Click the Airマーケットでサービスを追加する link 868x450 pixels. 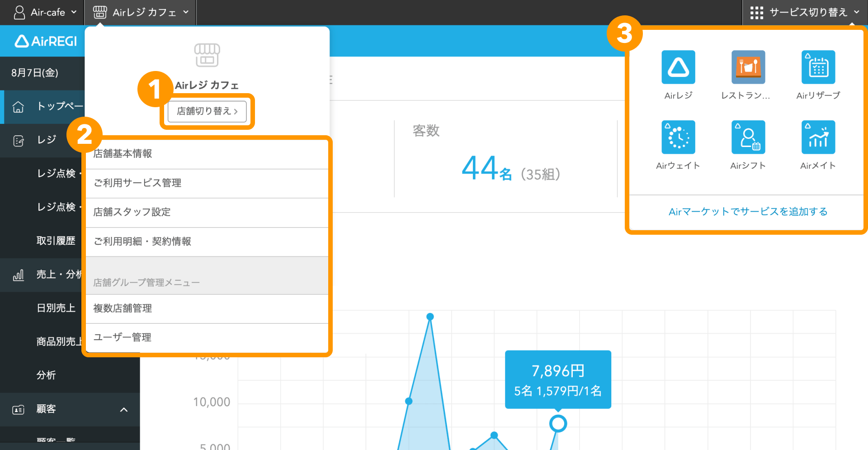[748, 212]
